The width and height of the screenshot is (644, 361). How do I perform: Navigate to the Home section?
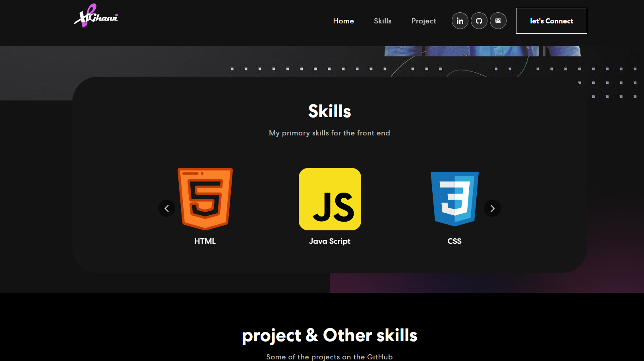tap(343, 21)
